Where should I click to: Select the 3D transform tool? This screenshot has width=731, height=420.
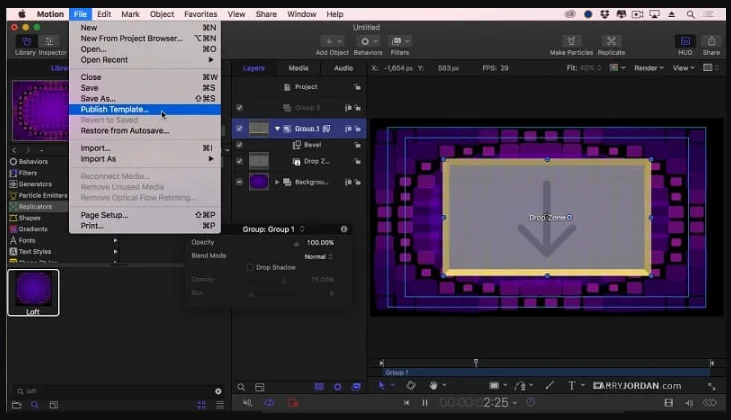point(411,386)
